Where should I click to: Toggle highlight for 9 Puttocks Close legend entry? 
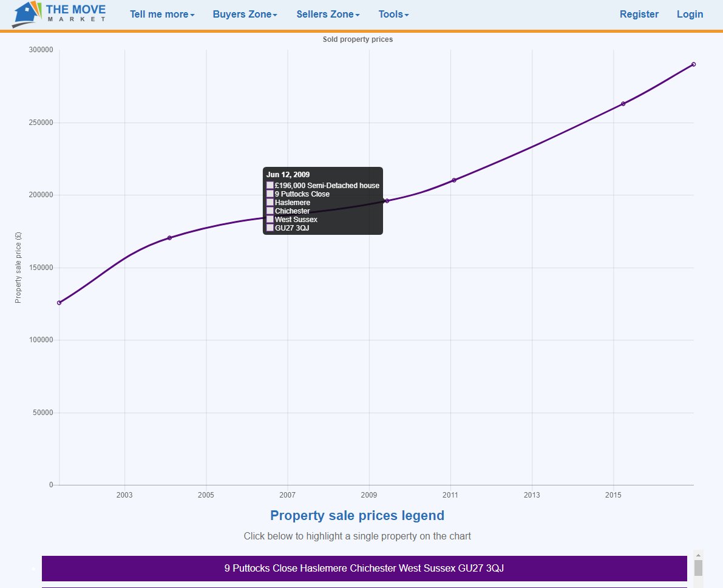point(364,569)
